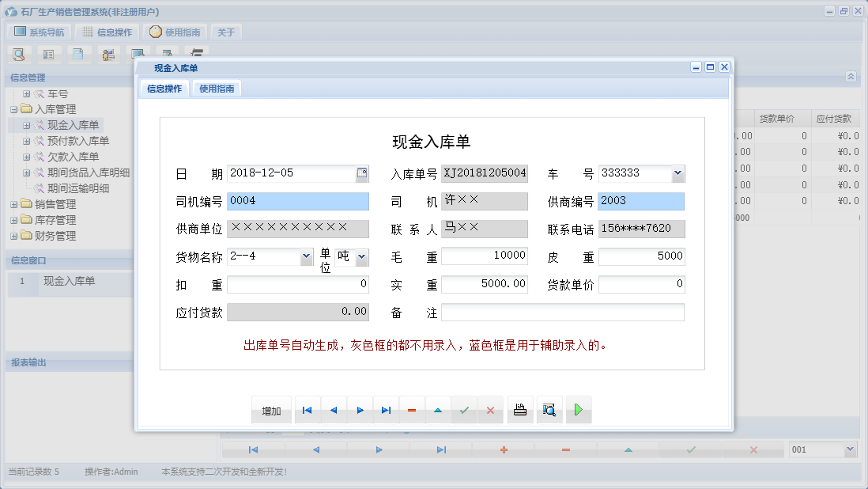
Task: Click the red minus delete icon in dialog
Action: (x=412, y=410)
